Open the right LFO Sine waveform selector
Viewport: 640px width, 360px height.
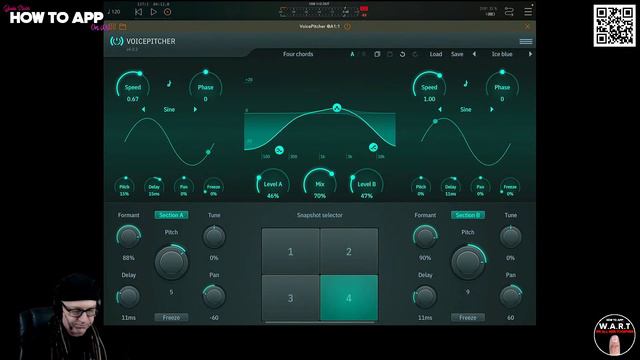(x=466, y=109)
